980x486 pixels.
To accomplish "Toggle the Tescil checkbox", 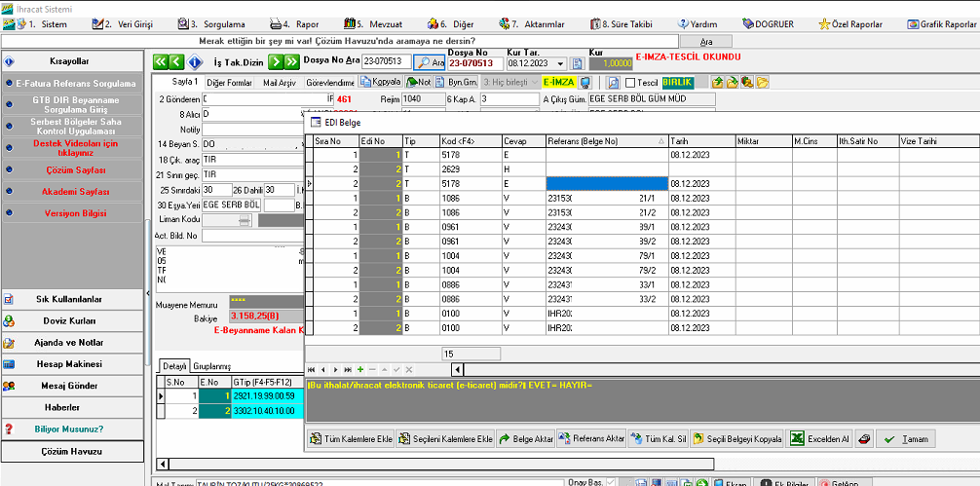I will [629, 83].
